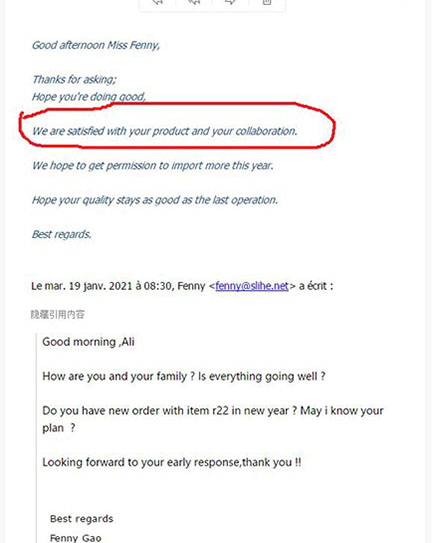Click the quoted question about your family
Viewport: 432px width, 543px height.
coord(184,376)
